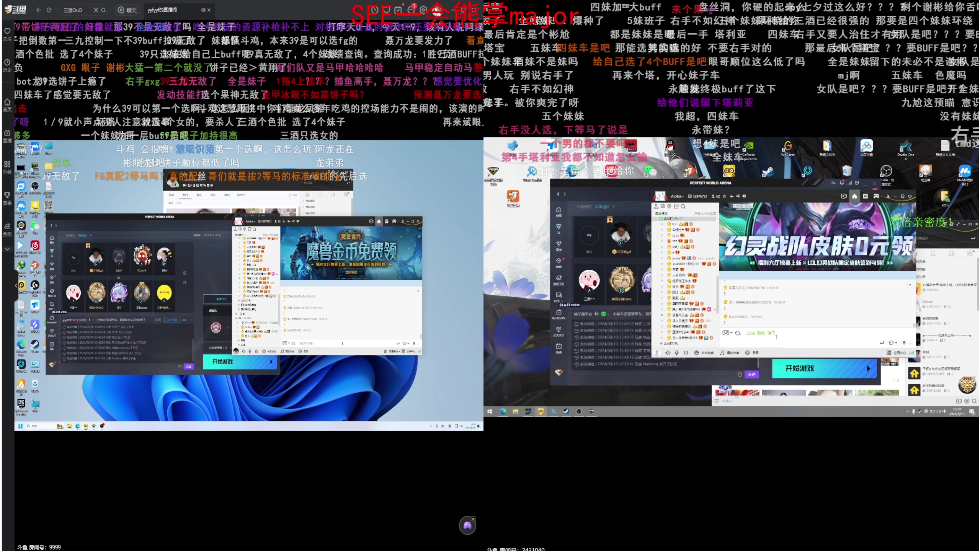Collapse the 会议厅1号 channel in YY user list
This screenshot has width=980, height=551.
coord(661,218)
